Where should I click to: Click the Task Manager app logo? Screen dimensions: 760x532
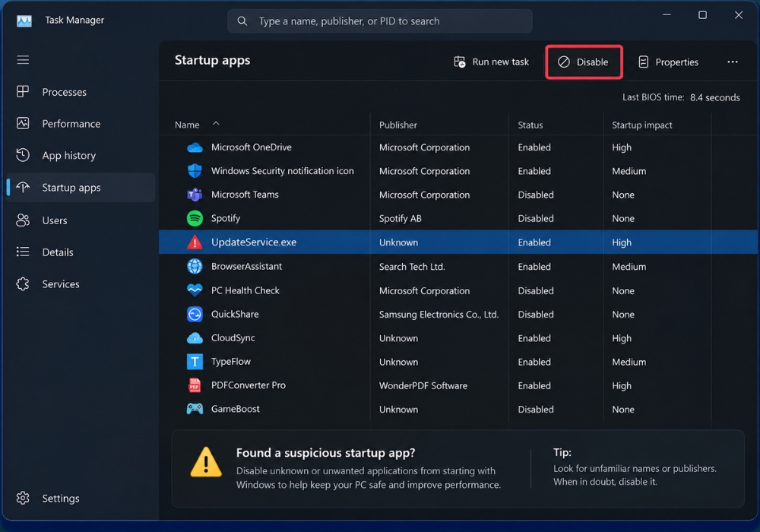click(24, 21)
